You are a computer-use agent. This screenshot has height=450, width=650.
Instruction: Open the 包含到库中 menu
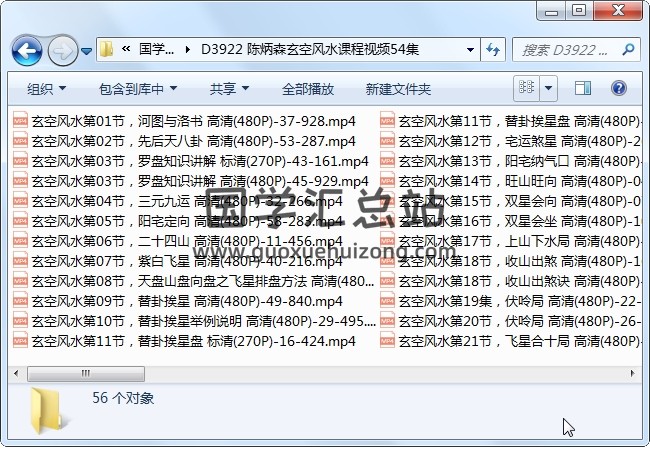point(138,89)
